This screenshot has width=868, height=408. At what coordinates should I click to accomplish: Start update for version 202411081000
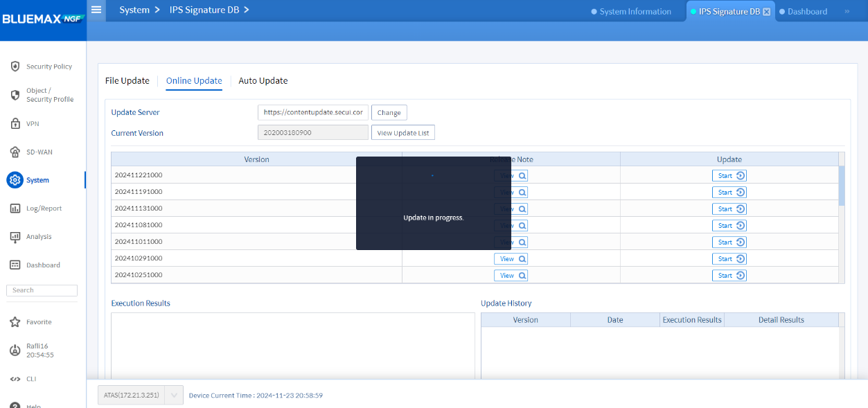(x=729, y=226)
